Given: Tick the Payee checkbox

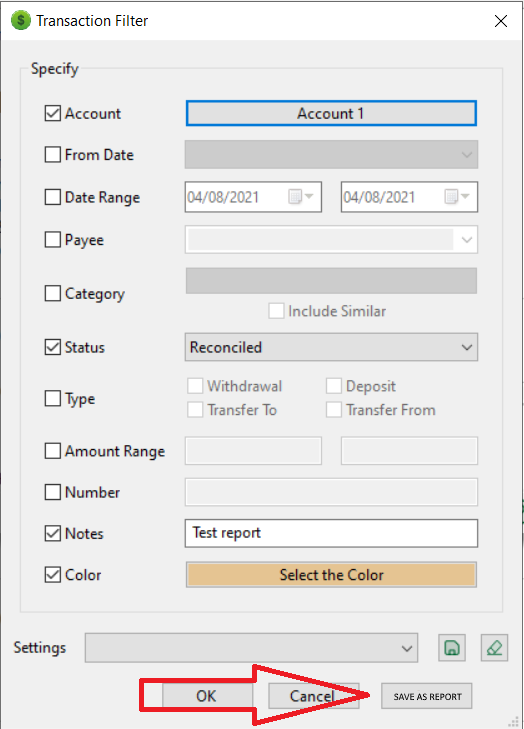Looking at the screenshot, I should pyautogui.click(x=53, y=239).
